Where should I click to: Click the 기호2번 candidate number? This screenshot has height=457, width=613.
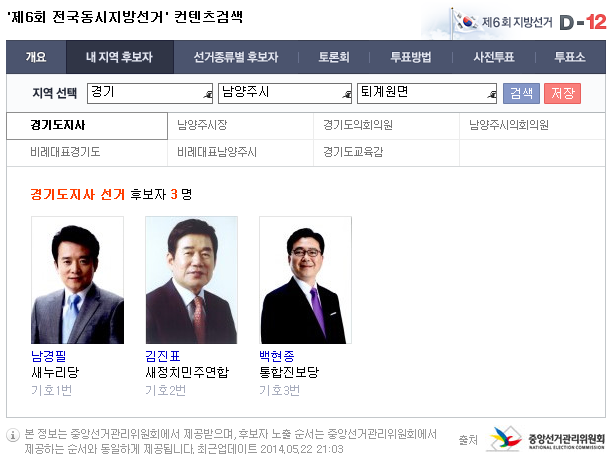click(x=165, y=390)
